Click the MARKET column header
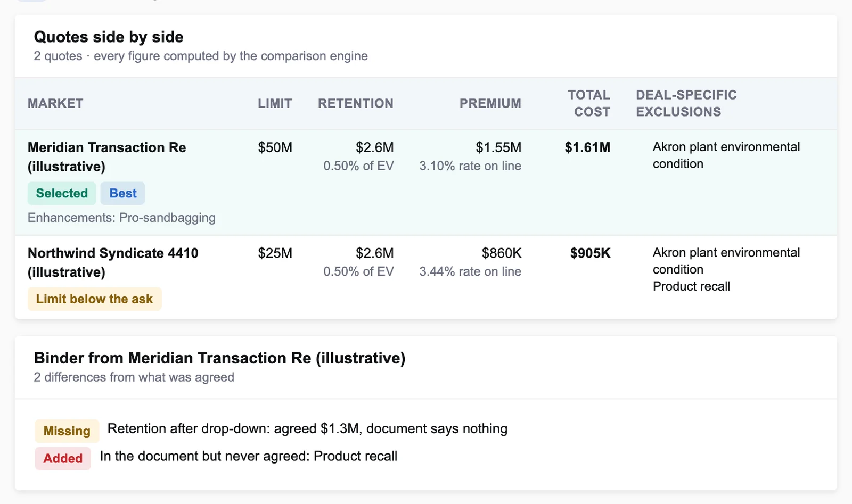The width and height of the screenshot is (852, 504). pos(55,103)
